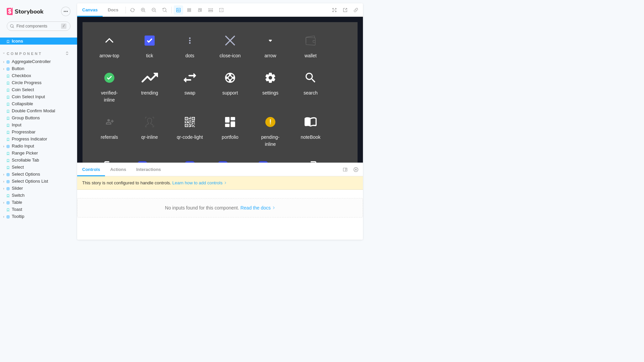Zoom in on the canvas
The image size is (644, 362).
pyautogui.click(x=143, y=10)
